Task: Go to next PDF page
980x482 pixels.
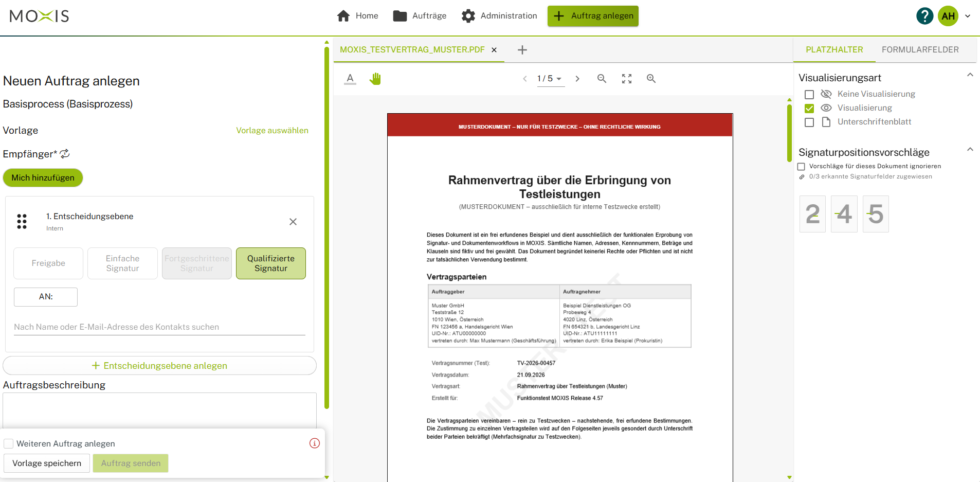Action: (577, 79)
